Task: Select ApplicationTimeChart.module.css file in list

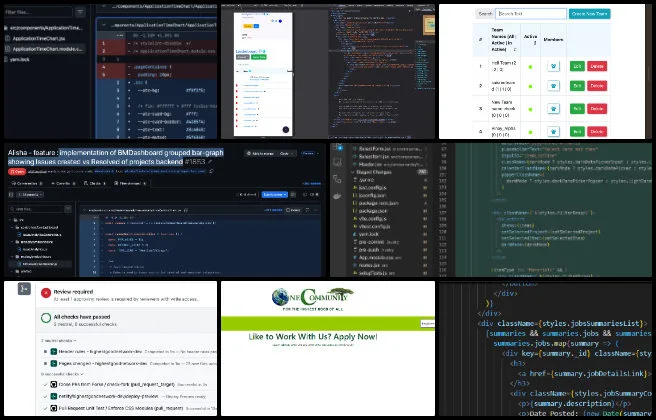Action: click(45, 49)
